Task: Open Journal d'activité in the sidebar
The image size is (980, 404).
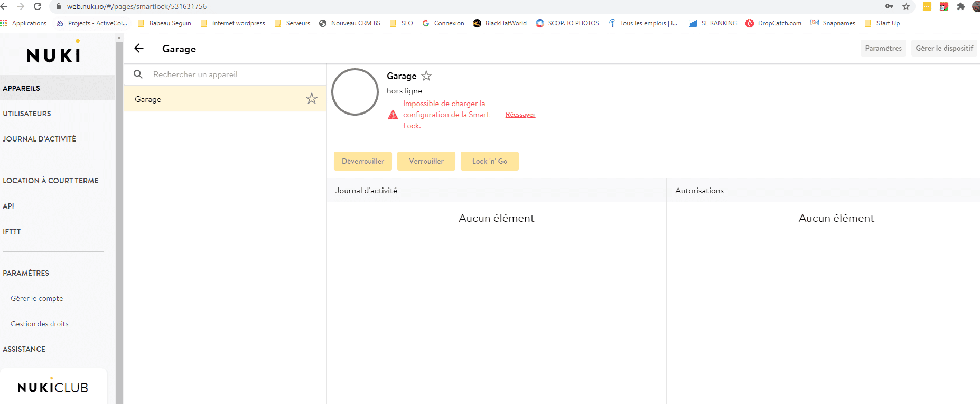Action: point(40,139)
